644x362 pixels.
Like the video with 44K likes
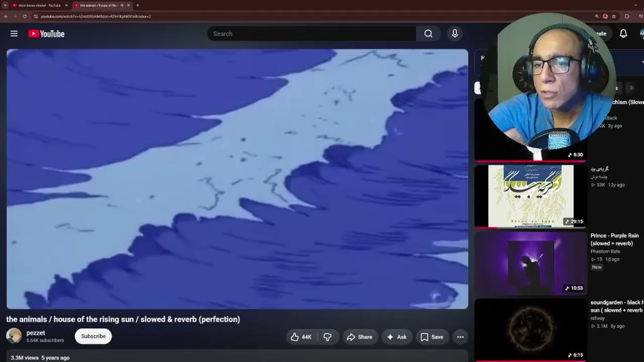tap(301, 337)
